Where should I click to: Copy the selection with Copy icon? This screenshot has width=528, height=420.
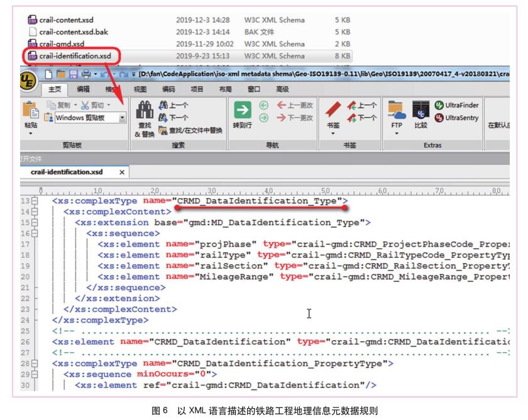tap(51, 106)
